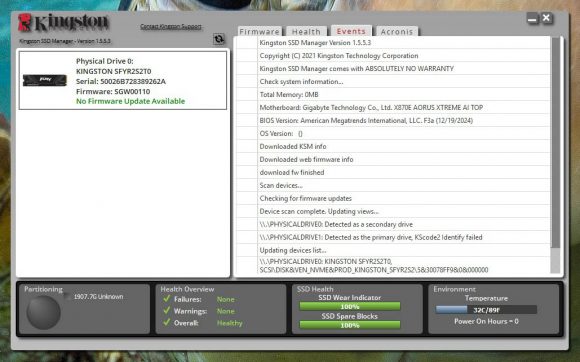Click the Warnings green checkmark
Viewport: 580px width, 362px height.
pyautogui.click(x=167, y=310)
